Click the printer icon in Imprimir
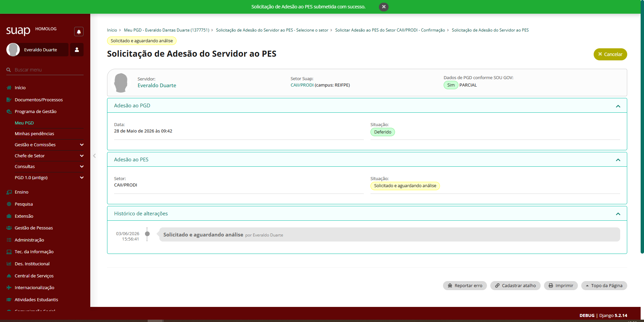Viewport: 644px width, 322px height. pyautogui.click(x=551, y=286)
